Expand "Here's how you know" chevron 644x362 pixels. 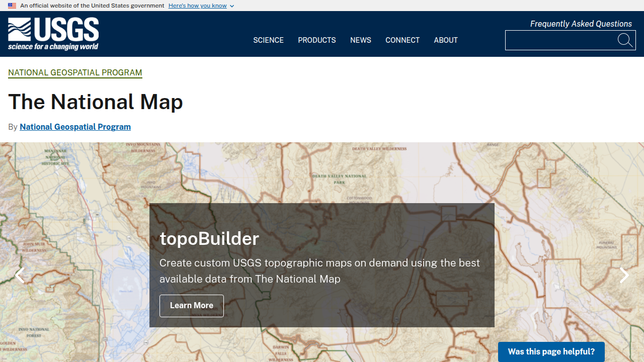(x=232, y=6)
